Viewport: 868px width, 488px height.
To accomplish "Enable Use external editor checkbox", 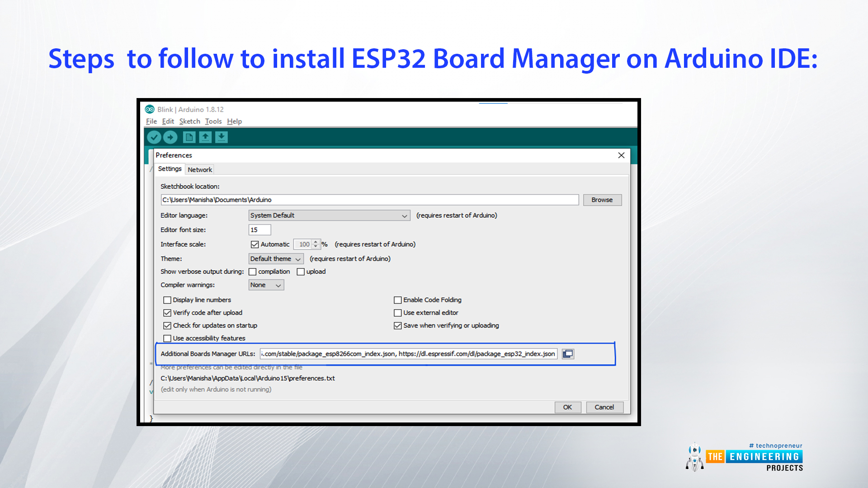I will tap(398, 313).
